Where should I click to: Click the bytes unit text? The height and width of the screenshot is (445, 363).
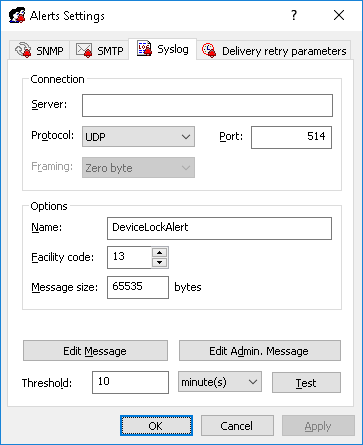coord(188,287)
